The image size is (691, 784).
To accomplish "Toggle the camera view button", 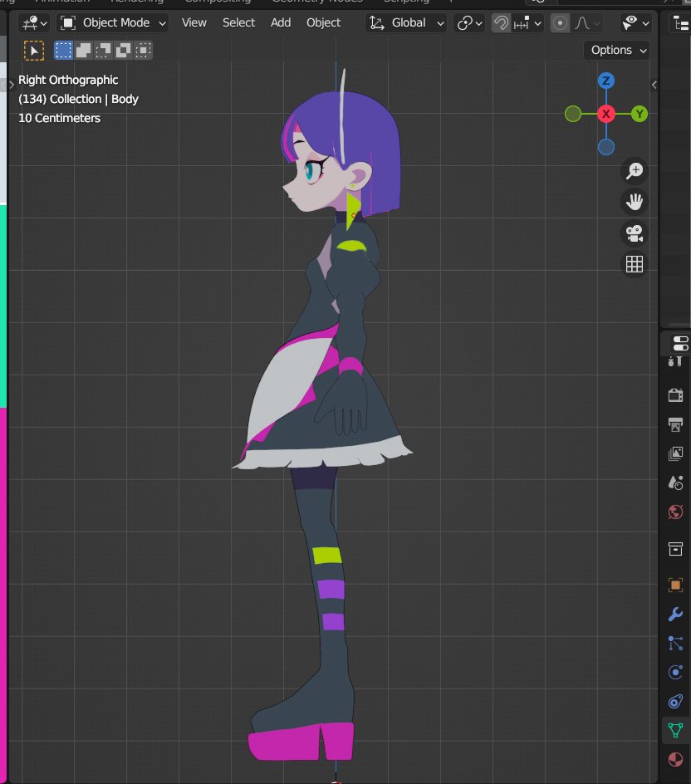I will 635,233.
